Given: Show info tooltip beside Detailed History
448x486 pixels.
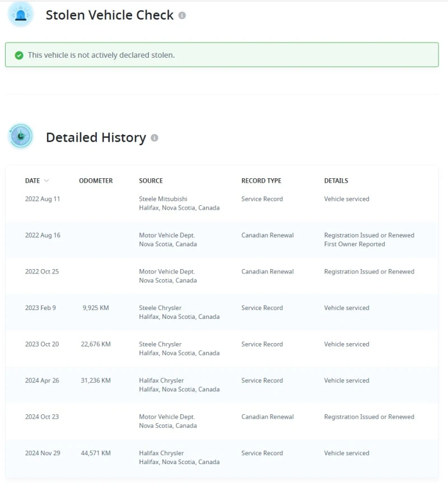Looking at the screenshot, I should pyautogui.click(x=155, y=138).
